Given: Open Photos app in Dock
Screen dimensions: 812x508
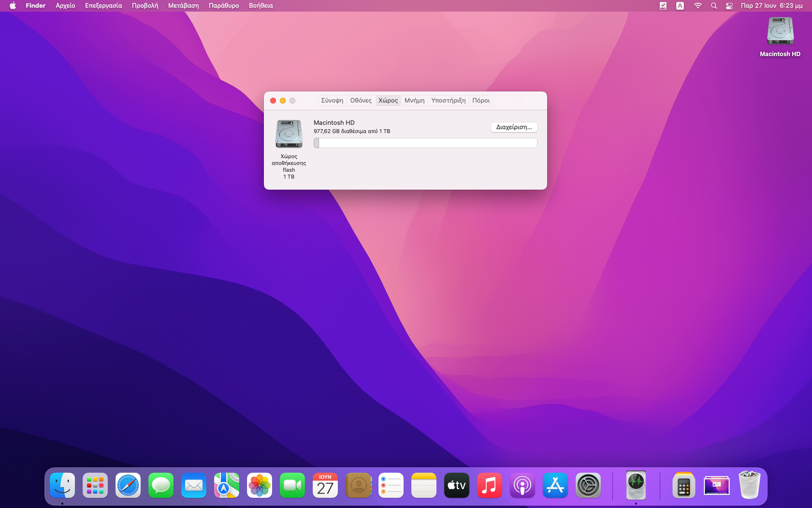Looking at the screenshot, I should [x=260, y=485].
